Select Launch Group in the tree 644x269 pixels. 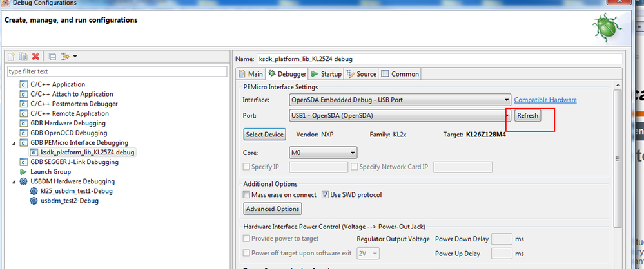[x=50, y=172]
